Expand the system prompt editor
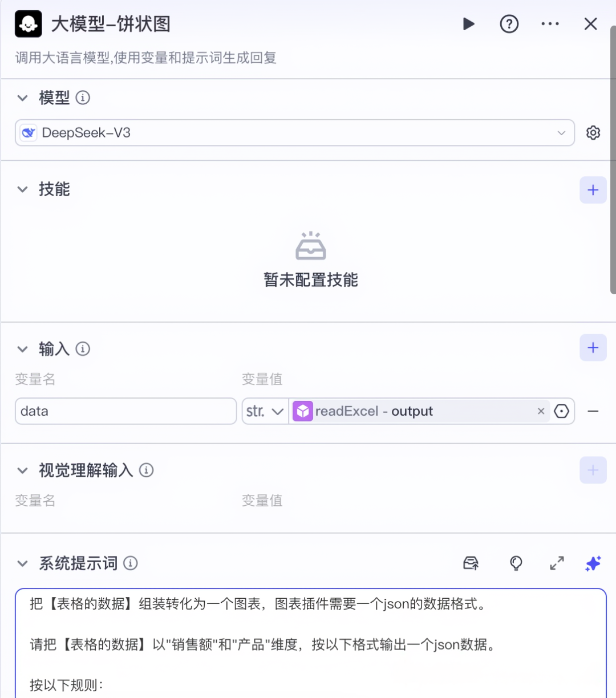 (x=557, y=563)
